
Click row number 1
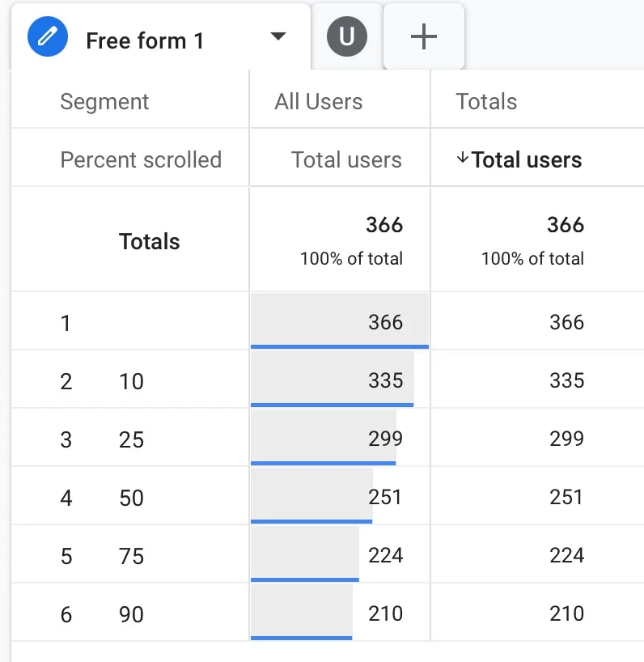tap(66, 323)
